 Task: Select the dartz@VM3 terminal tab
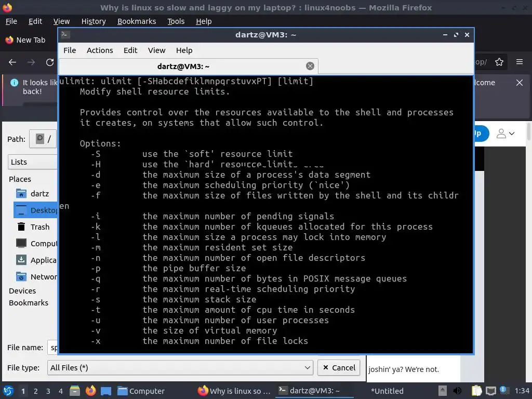pos(188,66)
